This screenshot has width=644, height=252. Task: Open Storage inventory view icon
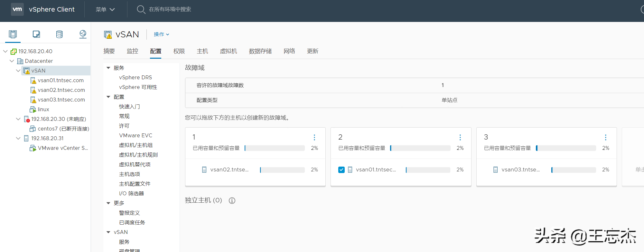click(x=60, y=34)
